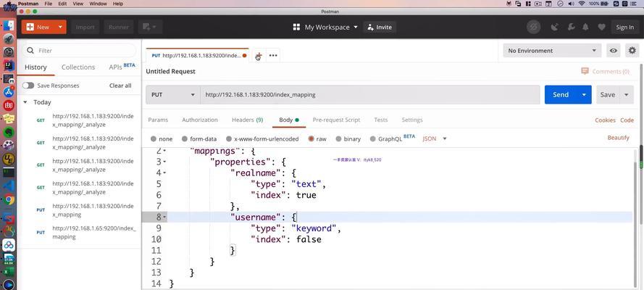This screenshot has height=290, width=644.
Task: Select the form-data radio option
Action: (185, 139)
